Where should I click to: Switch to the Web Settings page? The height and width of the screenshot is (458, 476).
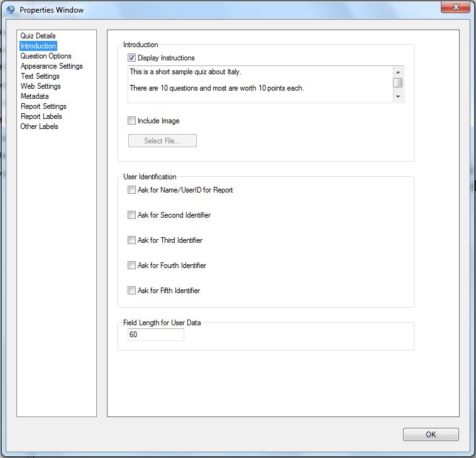pos(40,86)
